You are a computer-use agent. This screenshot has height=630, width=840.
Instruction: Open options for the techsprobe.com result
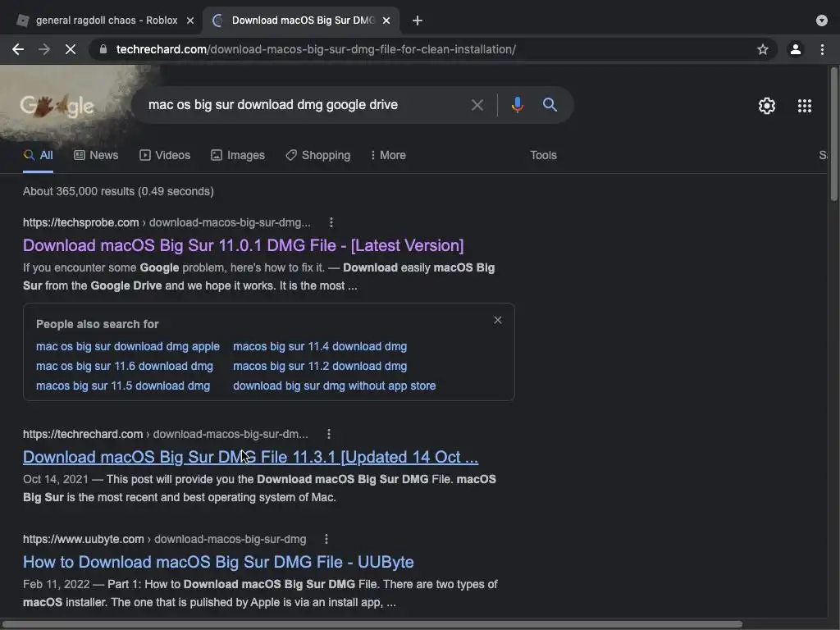(x=331, y=222)
